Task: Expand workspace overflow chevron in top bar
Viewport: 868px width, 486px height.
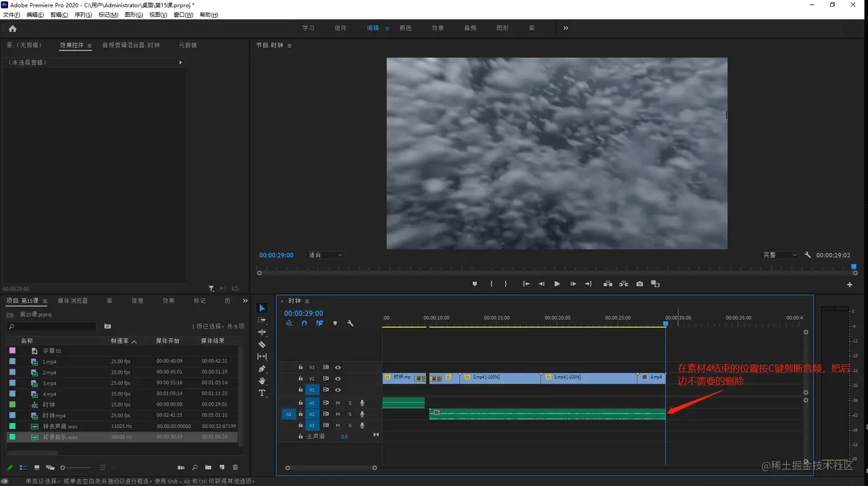Action: click(565, 28)
